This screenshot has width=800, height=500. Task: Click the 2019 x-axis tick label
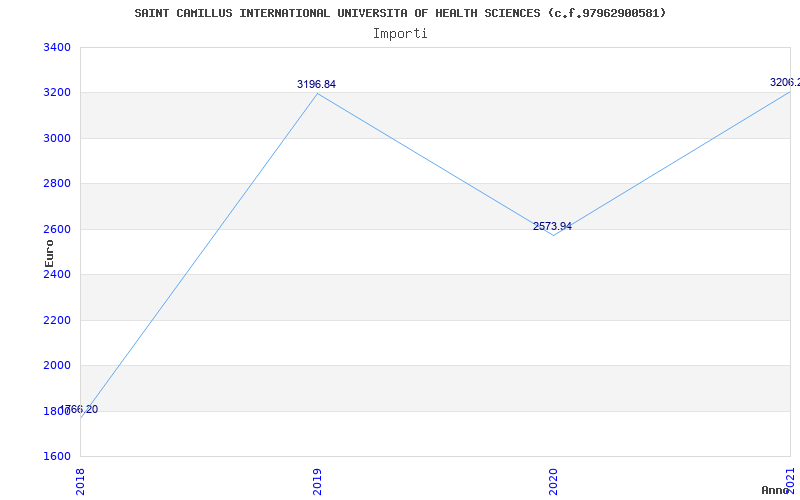317,482
